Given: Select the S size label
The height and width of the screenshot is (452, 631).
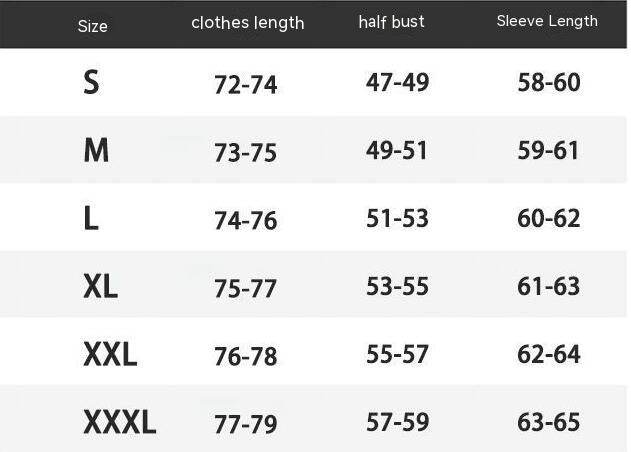Looking at the screenshot, I should [x=91, y=83].
